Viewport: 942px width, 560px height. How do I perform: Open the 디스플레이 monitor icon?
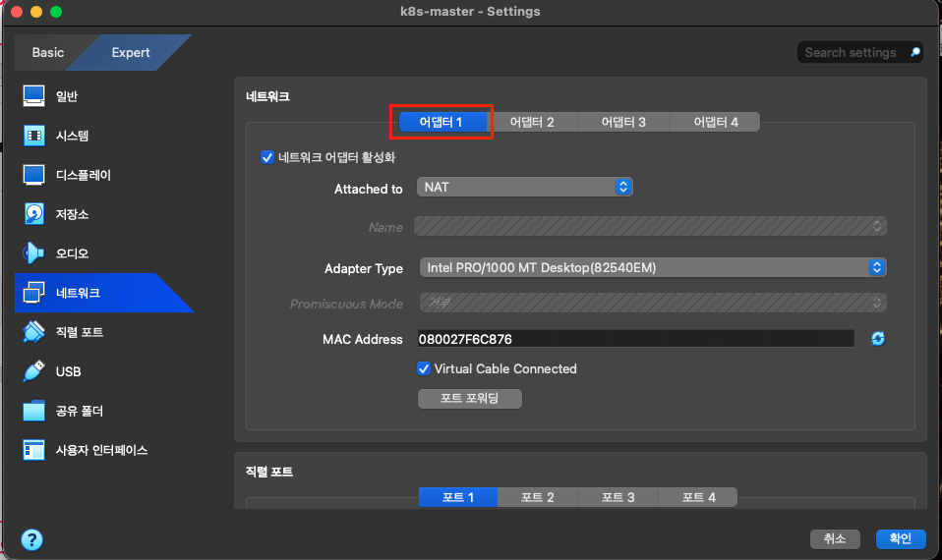click(x=33, y=175)
